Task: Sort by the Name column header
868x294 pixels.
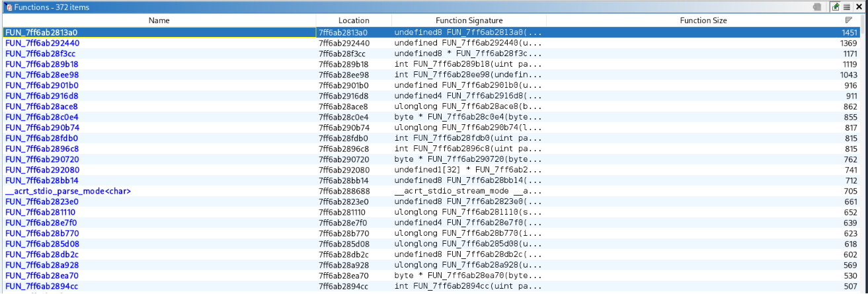Action: pyautogui.click(x=159, y=20)
